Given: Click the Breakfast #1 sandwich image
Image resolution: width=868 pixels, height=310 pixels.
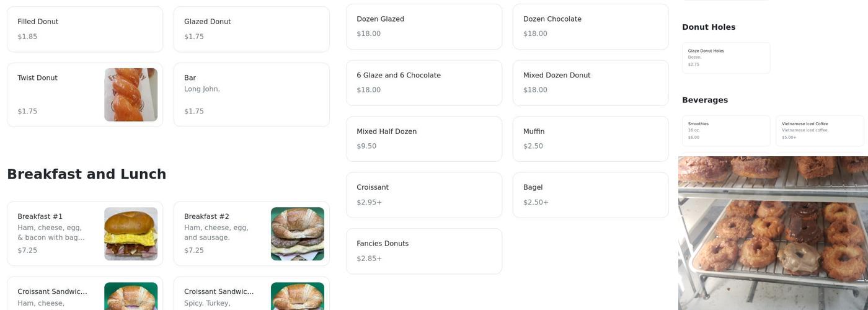Looking at the screenshot, I should pyautogui.click(x=131, y=234).
